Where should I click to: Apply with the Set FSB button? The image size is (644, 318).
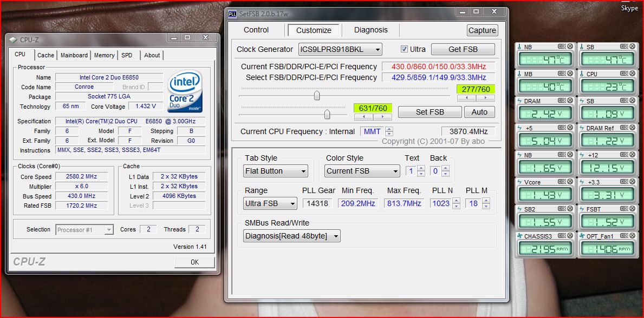coord(430,112)
